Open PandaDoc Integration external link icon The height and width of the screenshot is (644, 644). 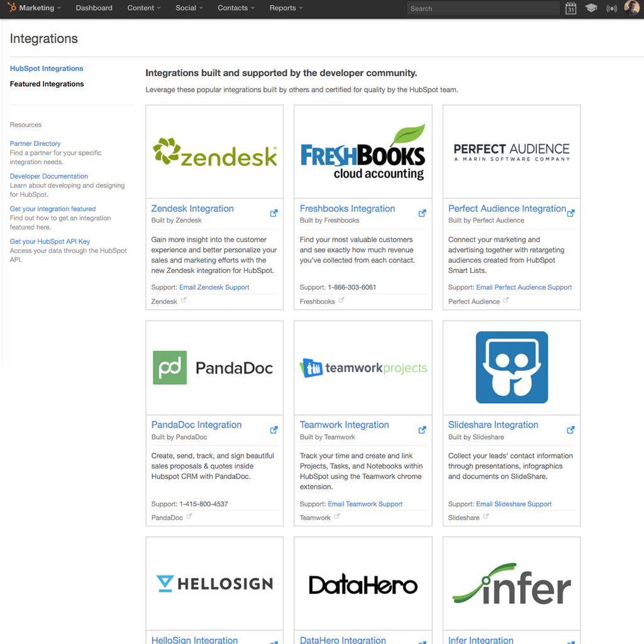(274, 430)
